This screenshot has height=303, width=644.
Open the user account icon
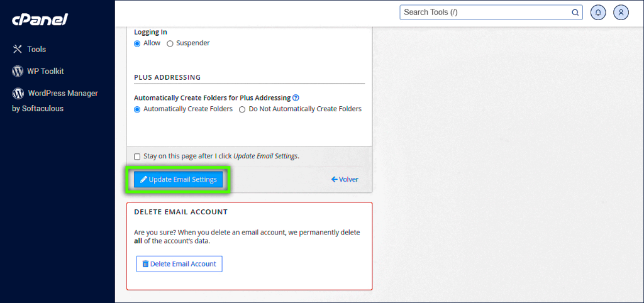(621, 12)
